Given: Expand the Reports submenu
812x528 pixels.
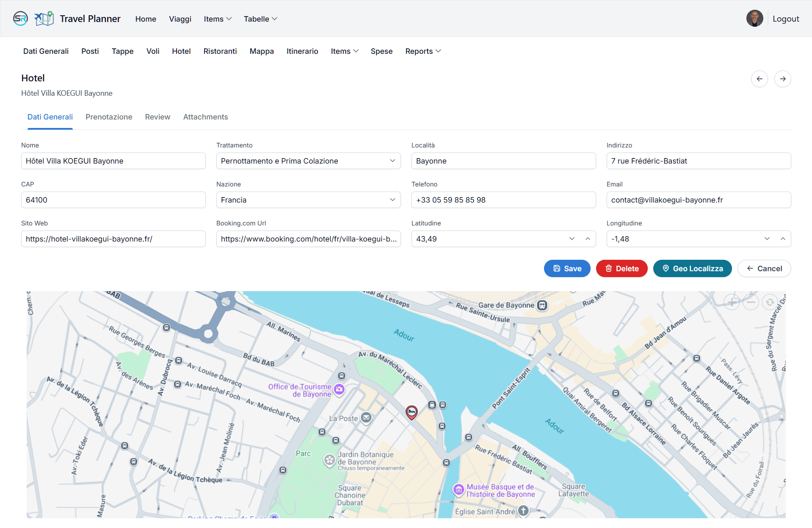Looking at the screenshot, I should [423, 51].
